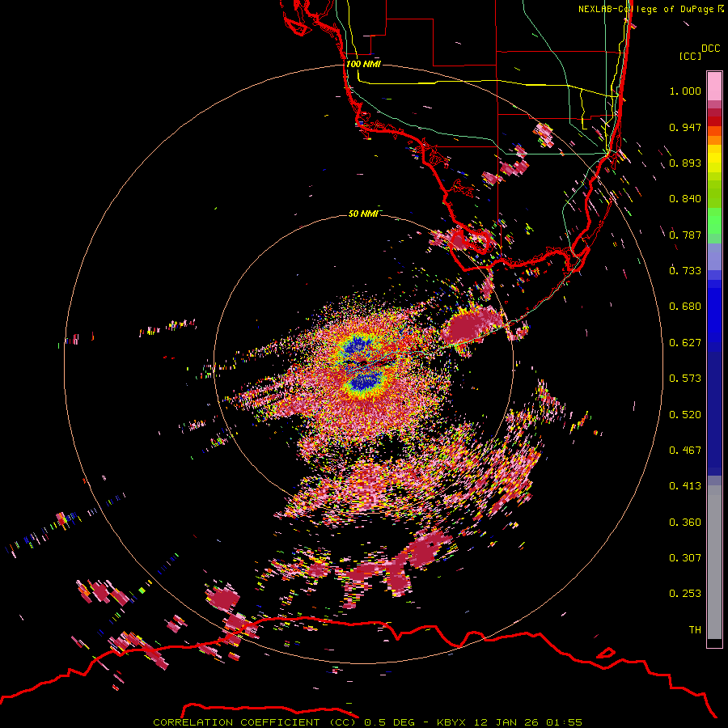Viewport: 728px width, 728px height.
Task: Select the 0.627 scale label
Action: coord(685,343)
